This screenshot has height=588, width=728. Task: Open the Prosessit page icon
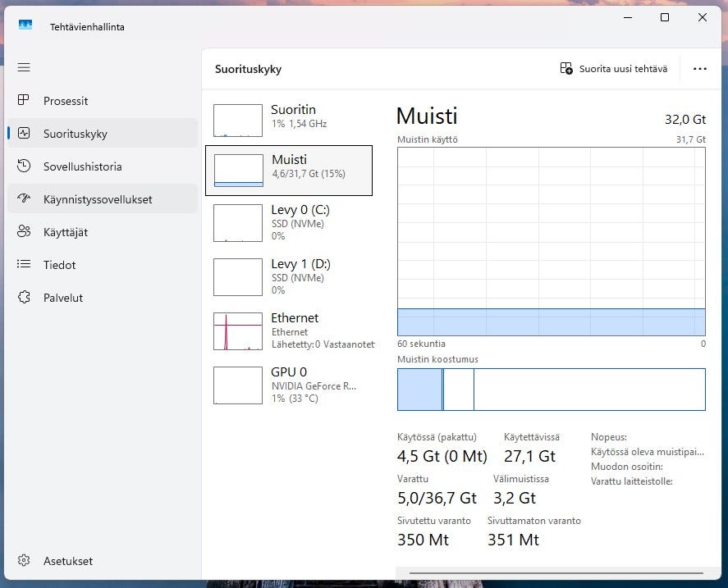(24, 101)
